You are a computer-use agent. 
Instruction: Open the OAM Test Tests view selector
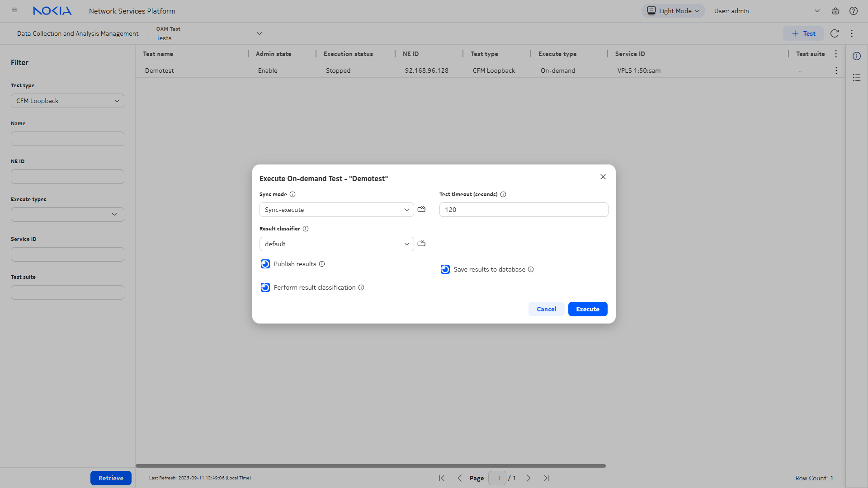pos(209,33)
